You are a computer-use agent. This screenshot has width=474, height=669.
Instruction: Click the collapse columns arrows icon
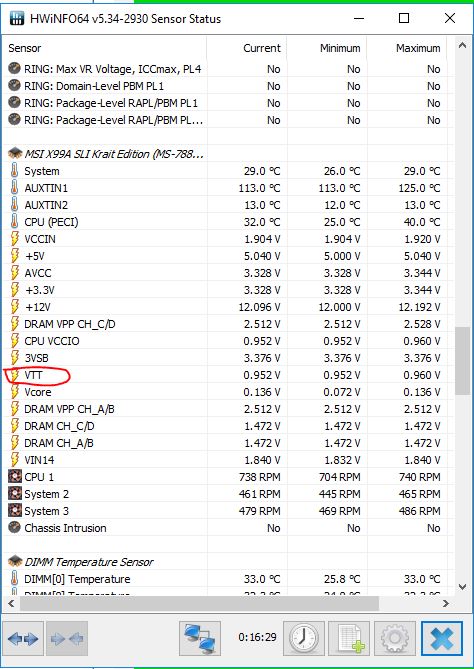pyautogui.click(x=67, y=638)
